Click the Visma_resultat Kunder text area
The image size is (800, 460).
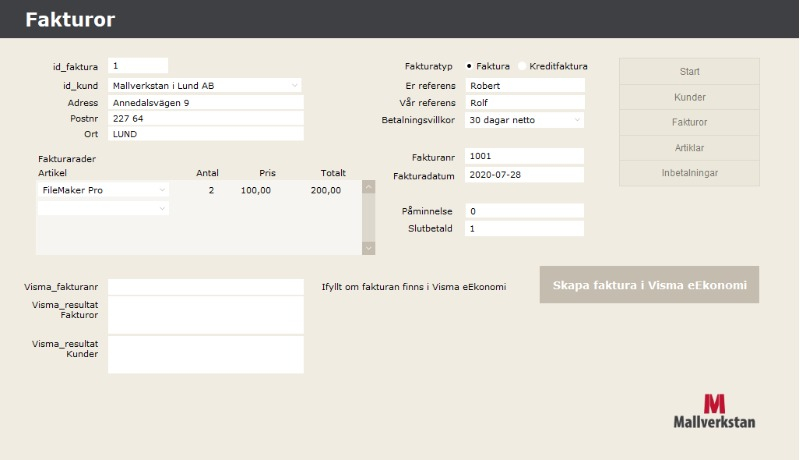(206, 354)
